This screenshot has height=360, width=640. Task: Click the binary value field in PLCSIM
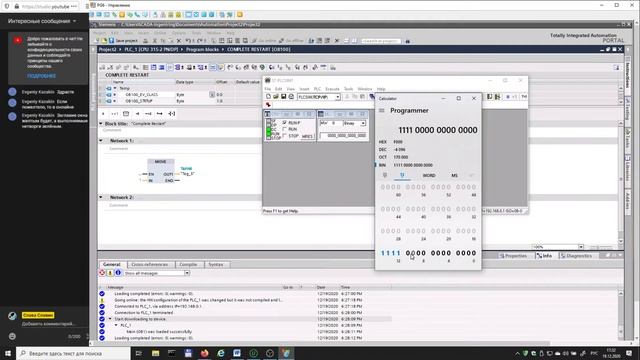click(344, 136)
